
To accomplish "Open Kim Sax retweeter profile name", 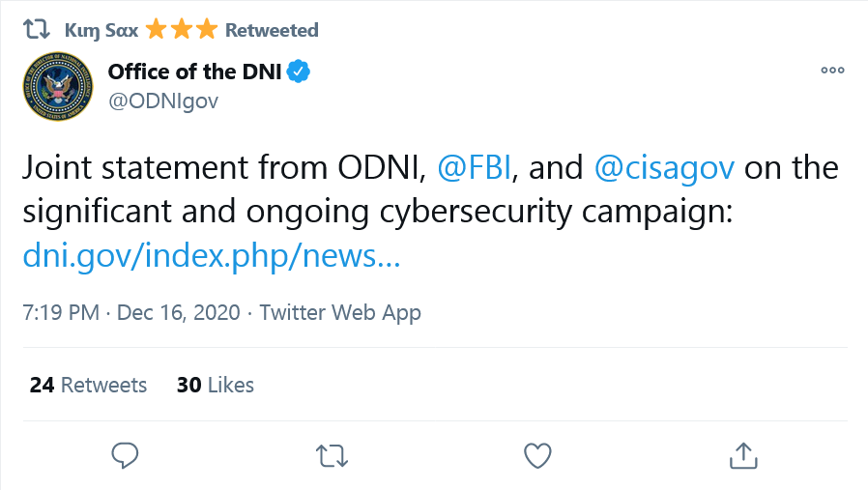I will [x=101, y=31].
